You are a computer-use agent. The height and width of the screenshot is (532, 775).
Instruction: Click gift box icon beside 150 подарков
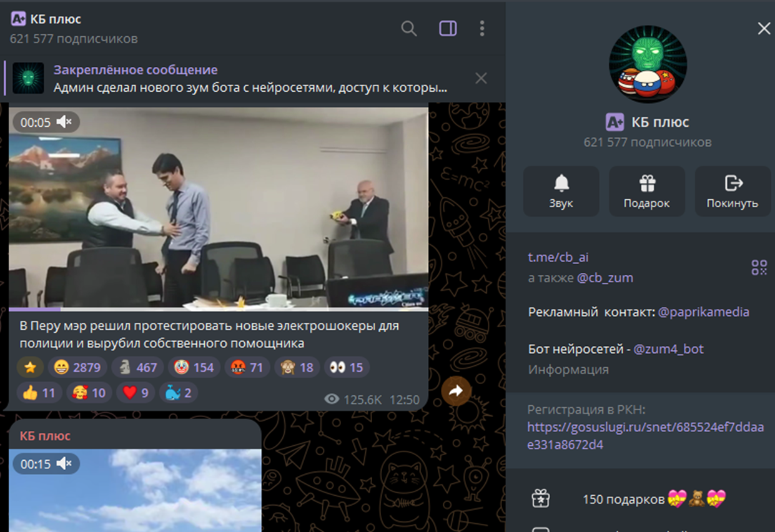tap(540, 498)
